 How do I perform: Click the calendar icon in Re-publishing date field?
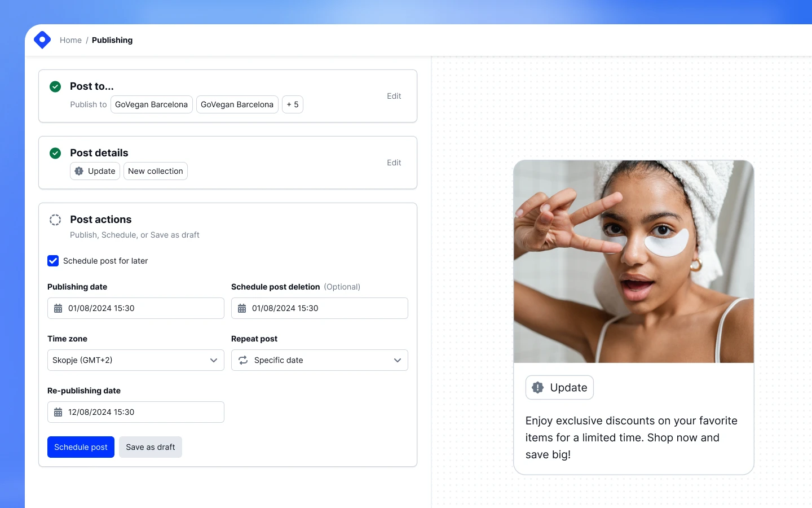58,412
